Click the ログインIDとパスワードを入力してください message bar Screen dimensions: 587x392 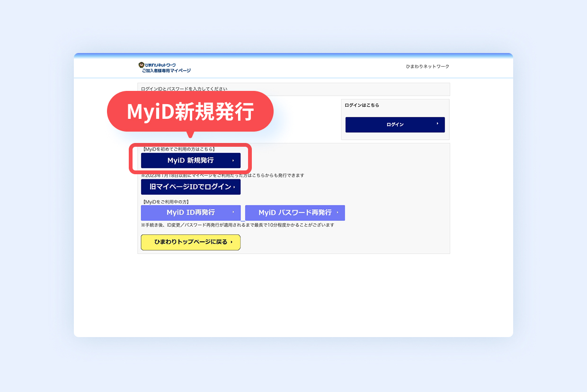[x=293, y=89]
